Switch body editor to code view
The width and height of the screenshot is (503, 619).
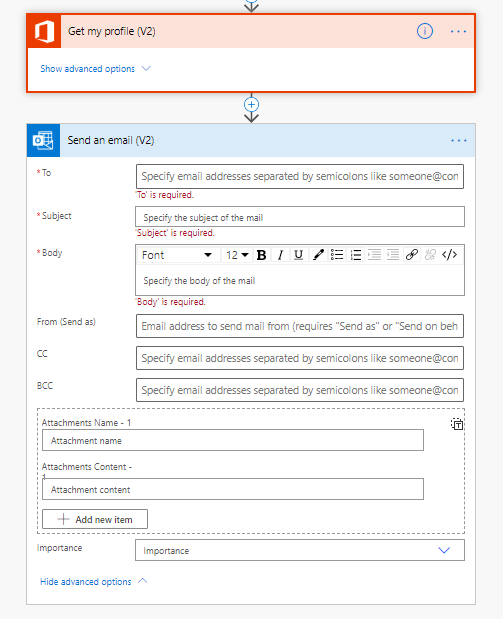coord(450,255)
